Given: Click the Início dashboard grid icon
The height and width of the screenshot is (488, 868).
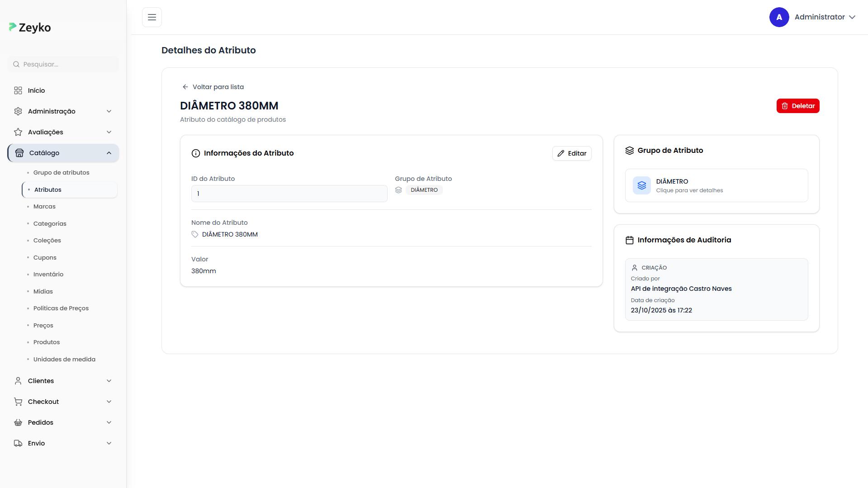Looking at the screenshot, I should click(x=18, y=90).
